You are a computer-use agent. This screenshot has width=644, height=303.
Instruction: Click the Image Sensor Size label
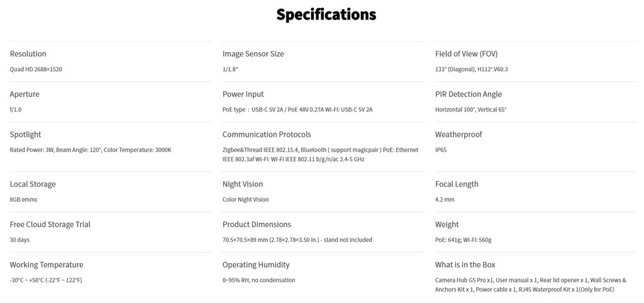pyautogui.click(x=253, y=54)
